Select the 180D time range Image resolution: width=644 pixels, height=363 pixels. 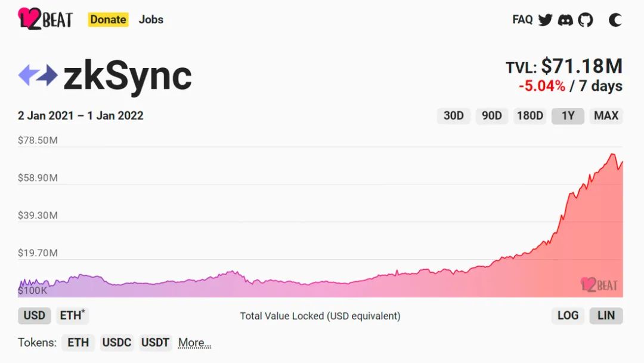(x=530, y=116)
